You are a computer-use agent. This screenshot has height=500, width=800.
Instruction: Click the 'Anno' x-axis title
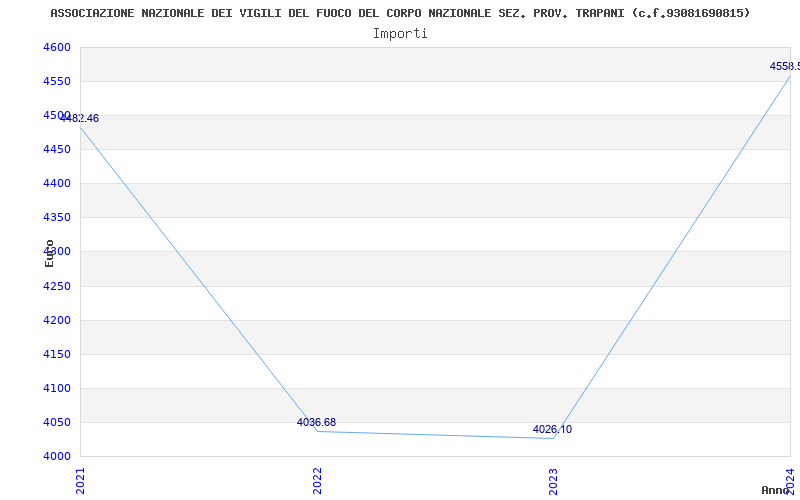775,490
